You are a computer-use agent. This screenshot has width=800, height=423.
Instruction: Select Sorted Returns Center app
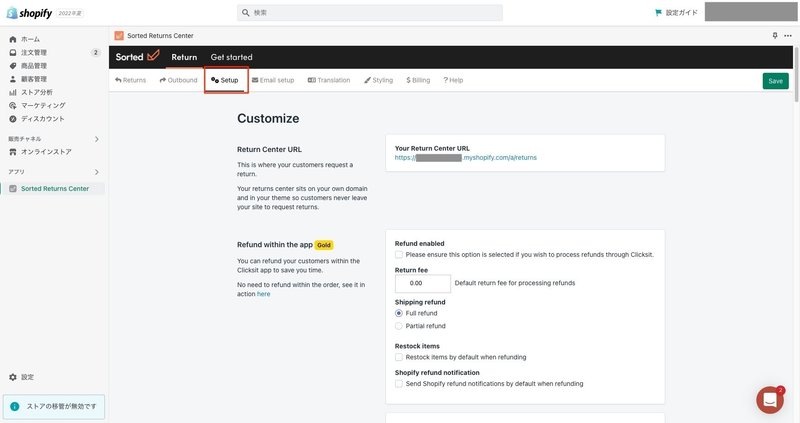pos(53,189)
